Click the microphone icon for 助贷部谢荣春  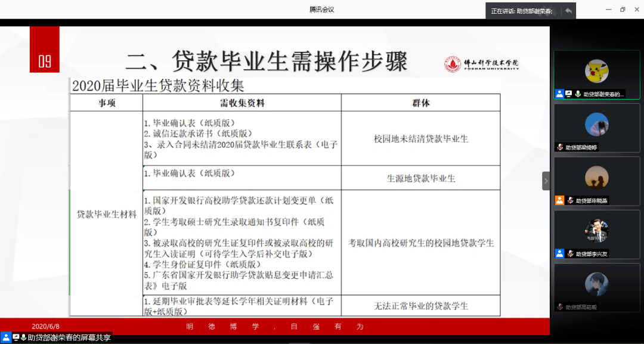point(578,94)
